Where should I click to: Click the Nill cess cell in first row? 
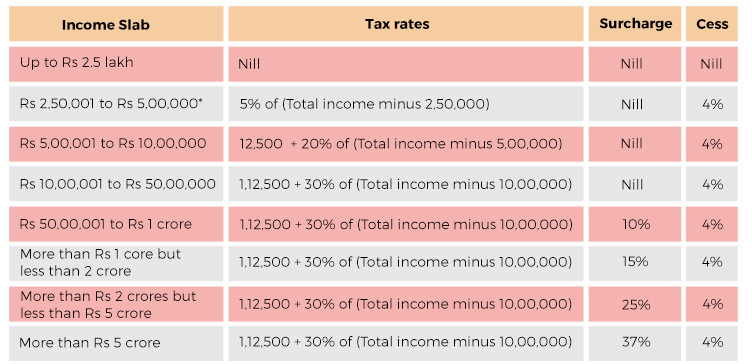712,64
